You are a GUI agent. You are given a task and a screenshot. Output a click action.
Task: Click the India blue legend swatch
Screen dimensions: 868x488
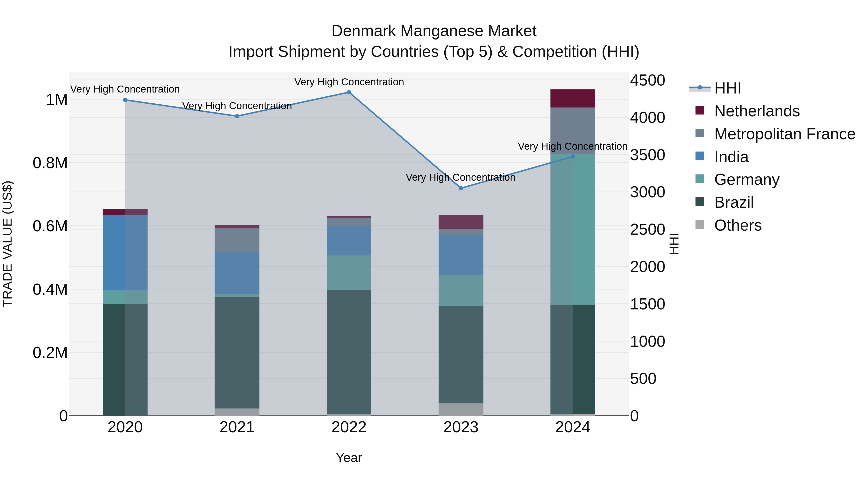[700, 156]
